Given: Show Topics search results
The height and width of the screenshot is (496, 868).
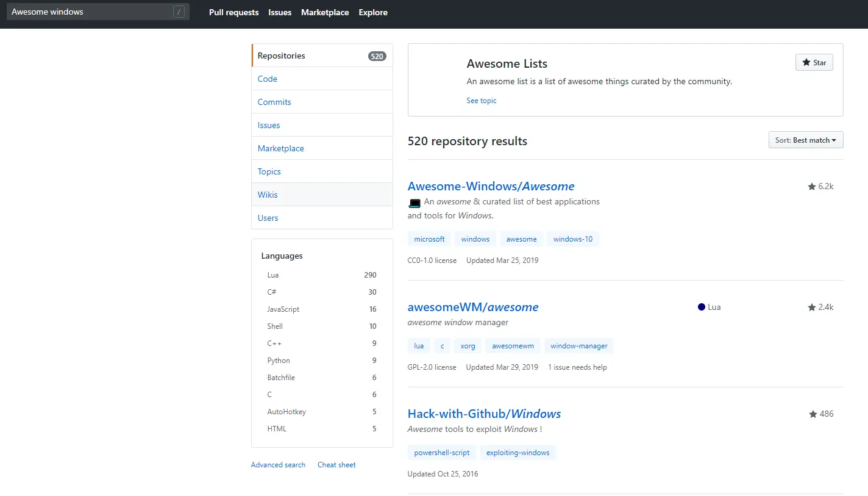Looking at the screenshot, I should pyautogui.click(x=322, y=171).
